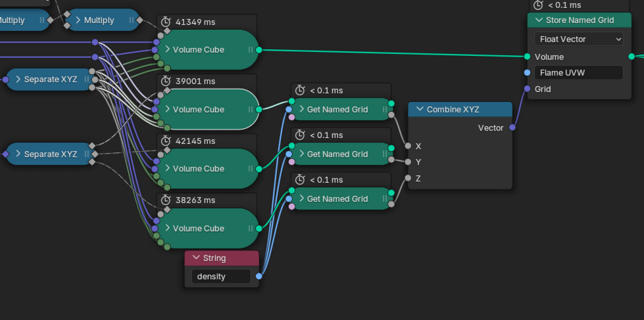Click the right Multiply node's output socket
The height and width of the screenshot is (320, 644).
[x=139, y=20]
